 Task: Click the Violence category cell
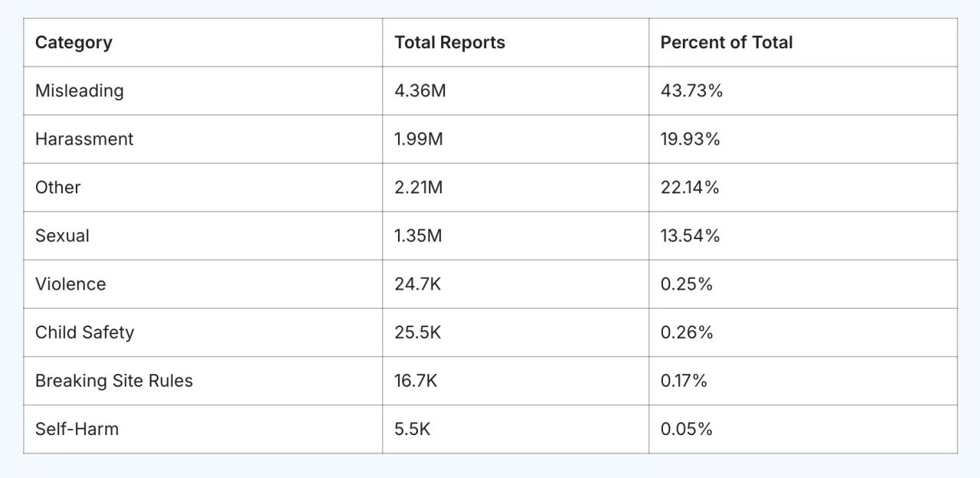pos(70,284)
